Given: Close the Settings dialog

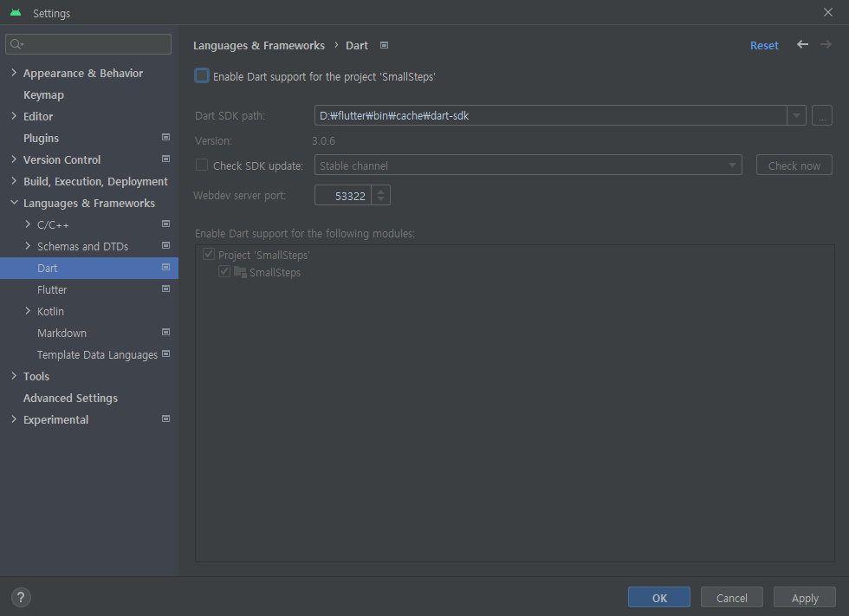Looking at the screenshot, I should [828, 12].
